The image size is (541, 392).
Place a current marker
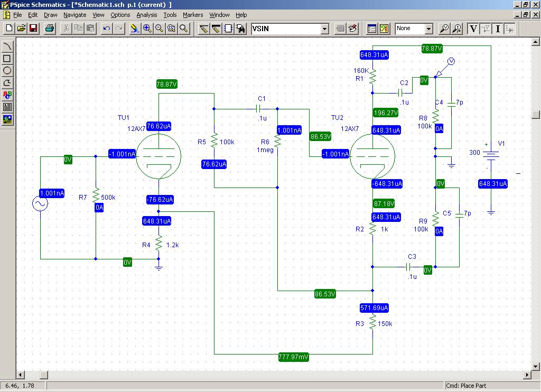point(457,29)
